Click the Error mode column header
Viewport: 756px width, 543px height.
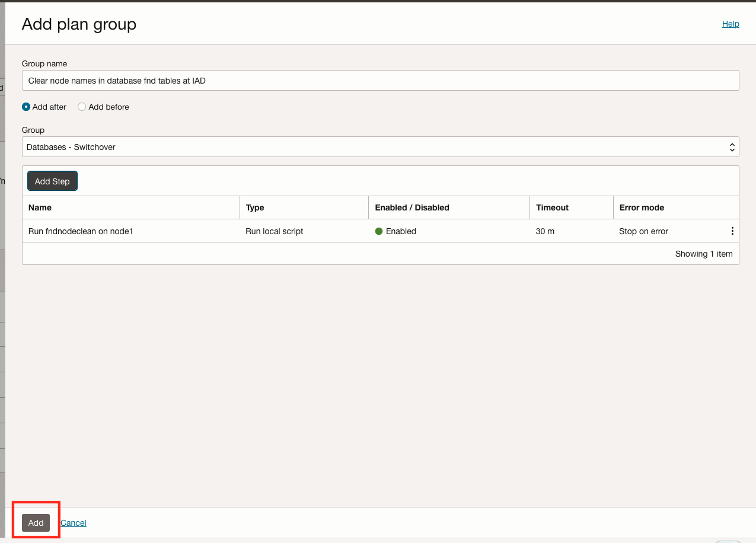[x=676, y=207]
